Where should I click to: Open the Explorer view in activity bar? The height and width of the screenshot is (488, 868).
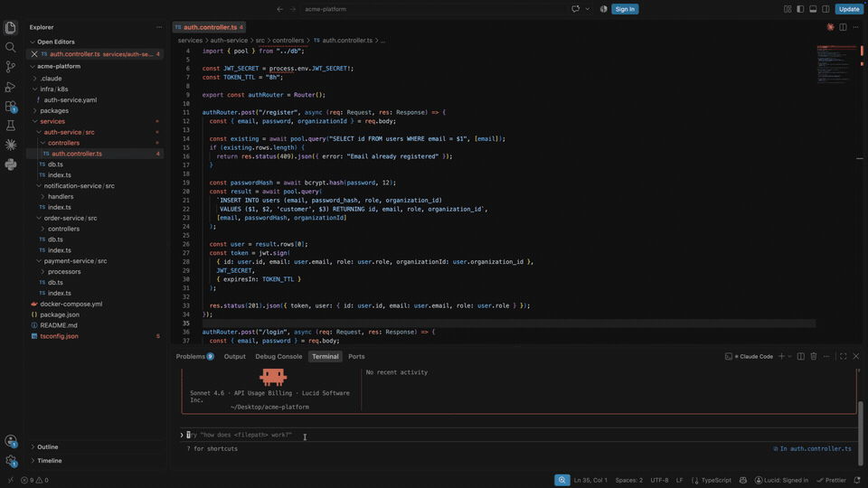(11, 28)
